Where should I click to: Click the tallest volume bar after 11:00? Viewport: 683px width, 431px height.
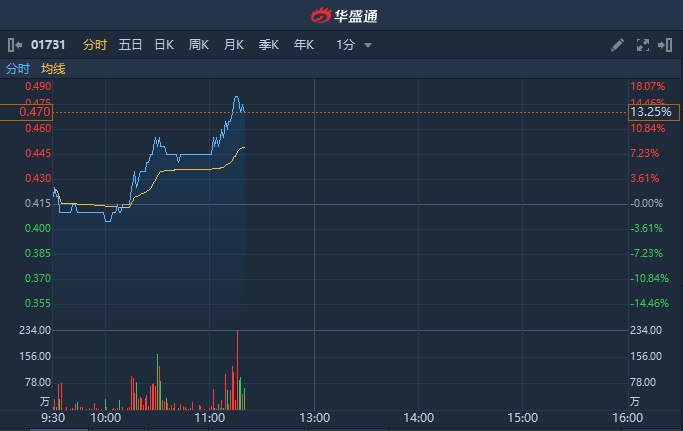(237, 370)
